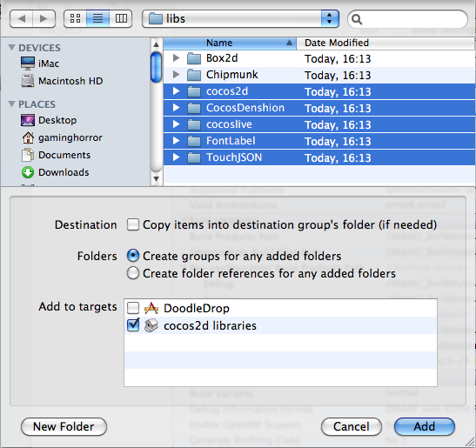Image resolution: width=476 pixels, height=448 pixels.
Task: Cancel the add files dialog
Action: (352, 426)
